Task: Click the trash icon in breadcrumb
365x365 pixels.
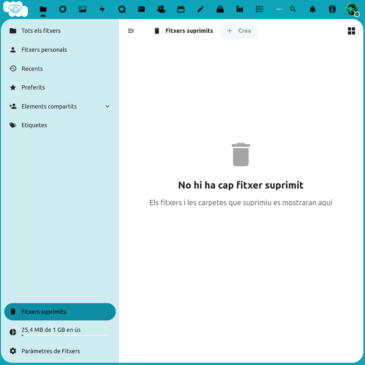Action: pyautogui.click(x=157, y=31)
